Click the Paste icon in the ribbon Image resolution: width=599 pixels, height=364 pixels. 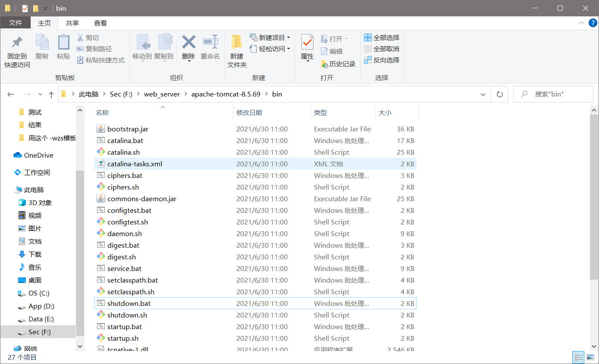pos(63,42)
